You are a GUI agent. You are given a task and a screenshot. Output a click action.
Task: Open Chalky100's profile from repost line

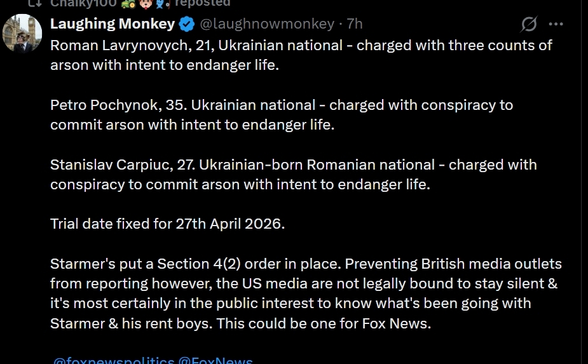(84, 3)
